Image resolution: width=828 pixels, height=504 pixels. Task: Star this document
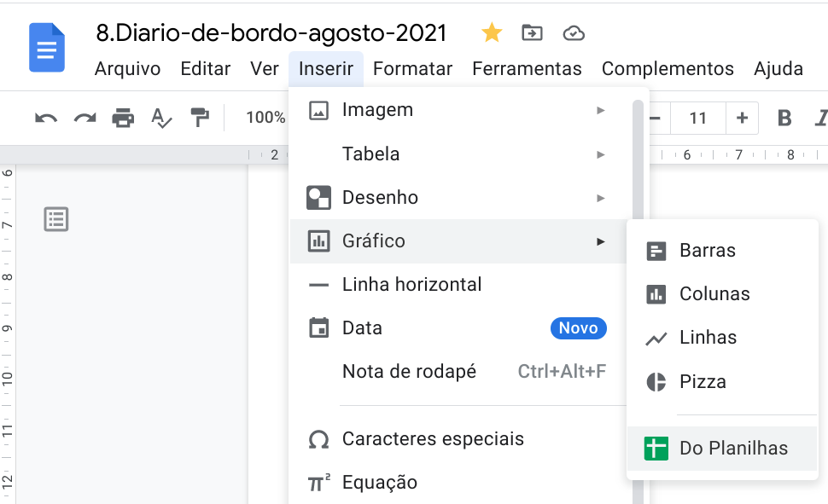tap(492, 33)
